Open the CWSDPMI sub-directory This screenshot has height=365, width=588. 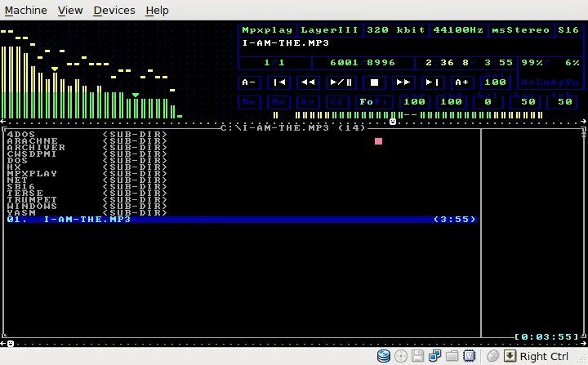(x=87, y=154)
